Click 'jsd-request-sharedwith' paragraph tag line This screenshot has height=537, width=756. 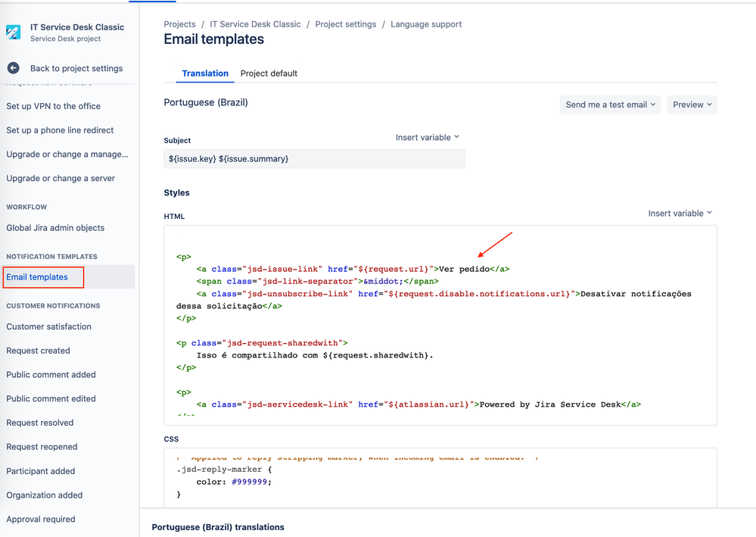coord(262,343)
